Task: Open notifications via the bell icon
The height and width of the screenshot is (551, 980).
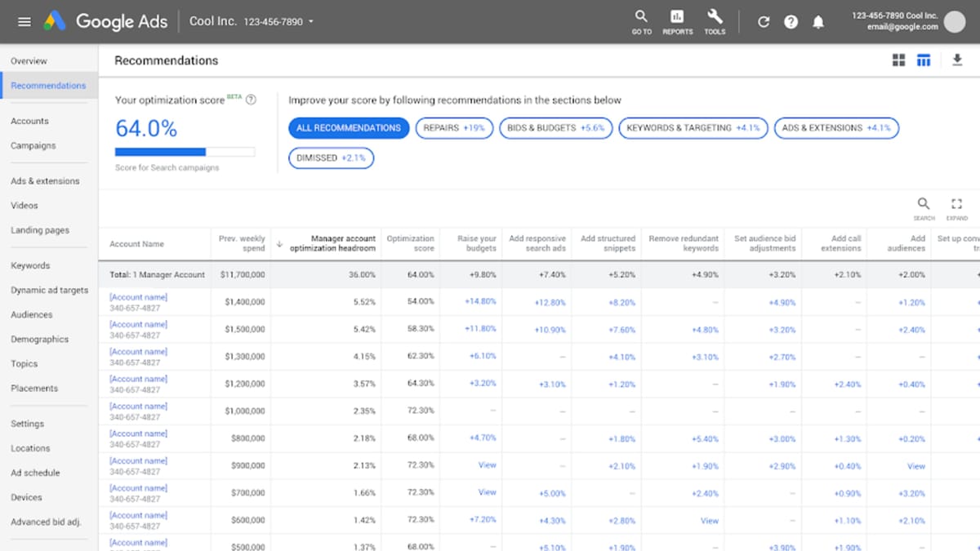Action: (818, 21)
